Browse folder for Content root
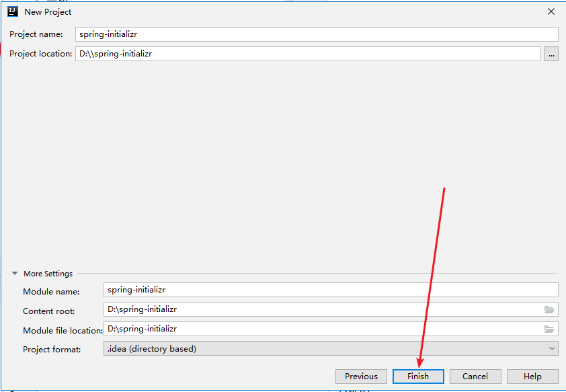 549,309
